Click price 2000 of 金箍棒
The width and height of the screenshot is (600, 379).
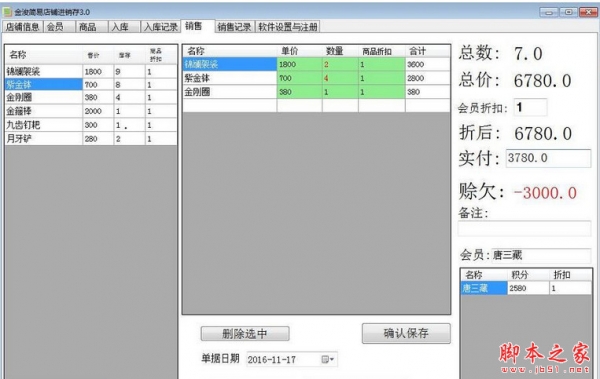click(98, 111)
